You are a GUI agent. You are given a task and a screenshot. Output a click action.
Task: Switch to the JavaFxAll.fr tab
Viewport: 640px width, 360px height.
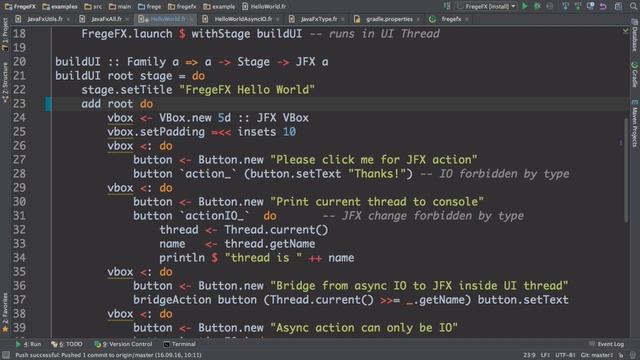pos(104,19)
